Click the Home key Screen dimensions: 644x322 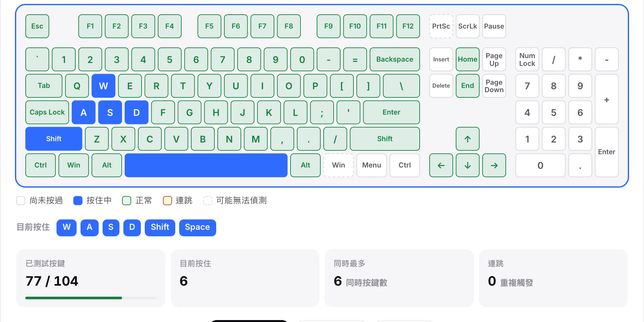click(467, 59)
